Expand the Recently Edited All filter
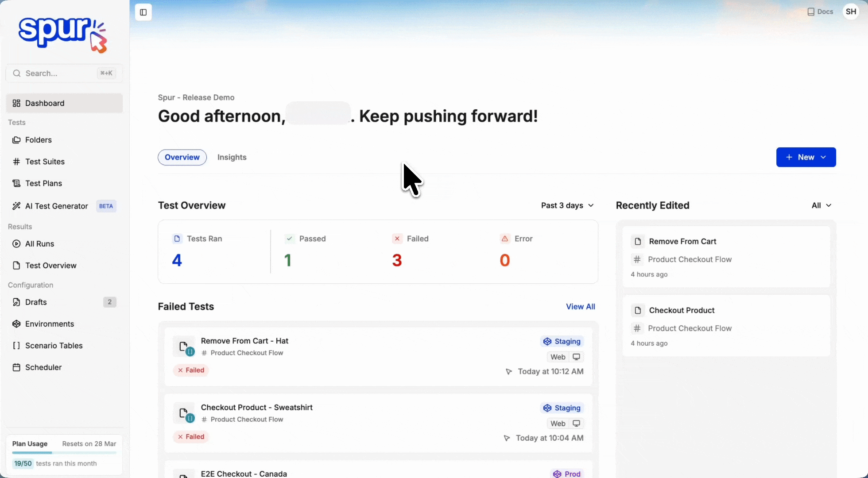868x478 pixels. tap(821, 205)
